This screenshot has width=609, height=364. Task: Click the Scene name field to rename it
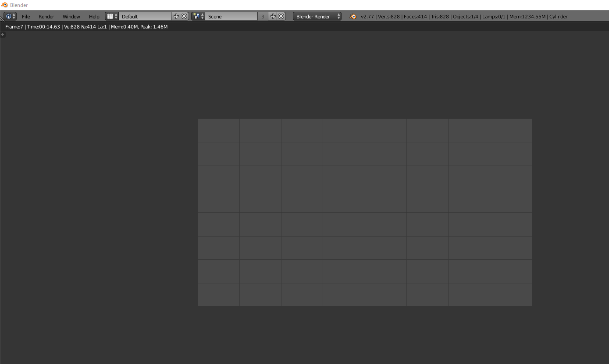tap(231, 16)
